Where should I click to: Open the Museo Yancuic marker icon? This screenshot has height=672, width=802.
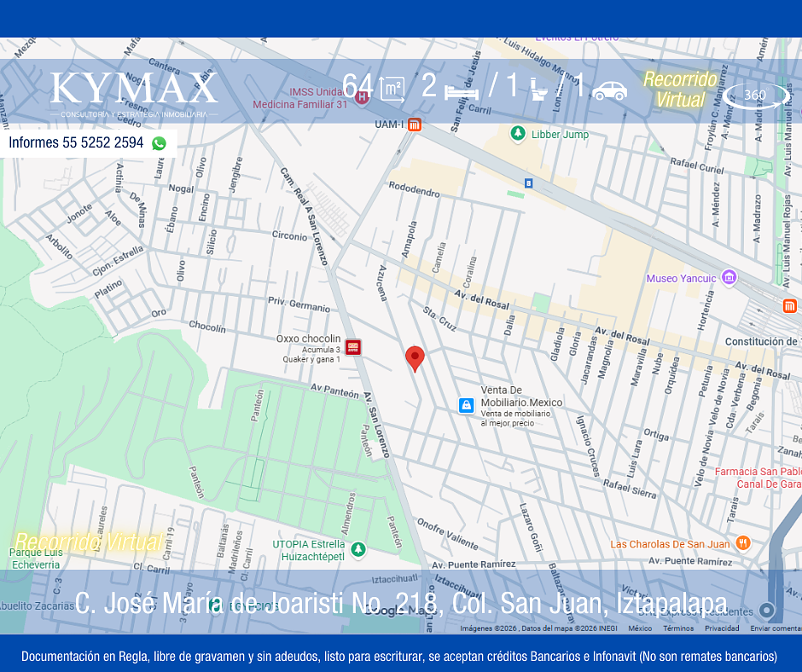[x=729, y=277]
